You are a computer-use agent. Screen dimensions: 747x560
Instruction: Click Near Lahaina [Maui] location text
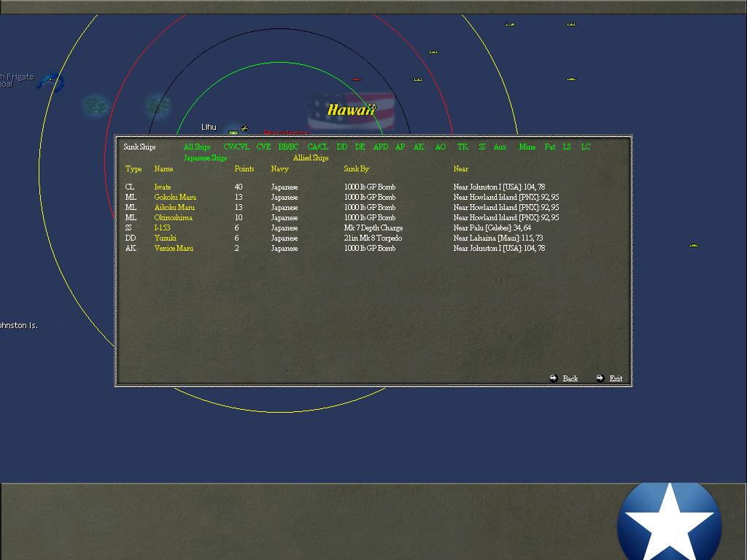click(x=498, y=238)
